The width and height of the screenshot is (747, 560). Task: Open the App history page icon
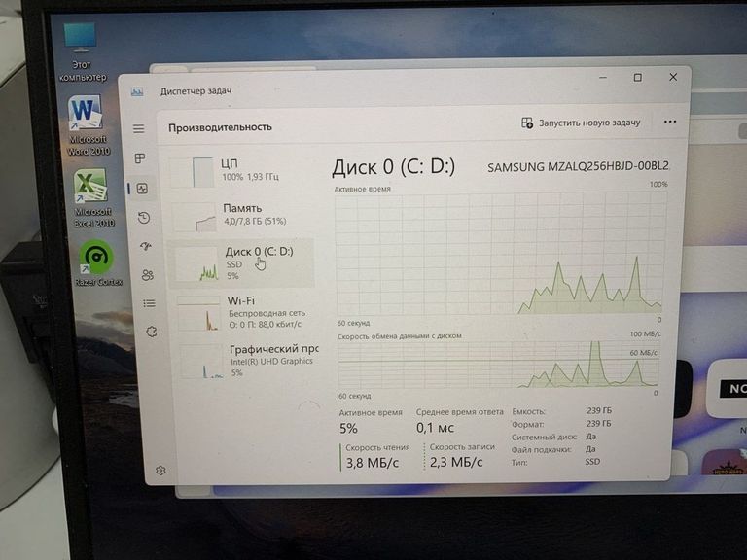pos(144,218)
